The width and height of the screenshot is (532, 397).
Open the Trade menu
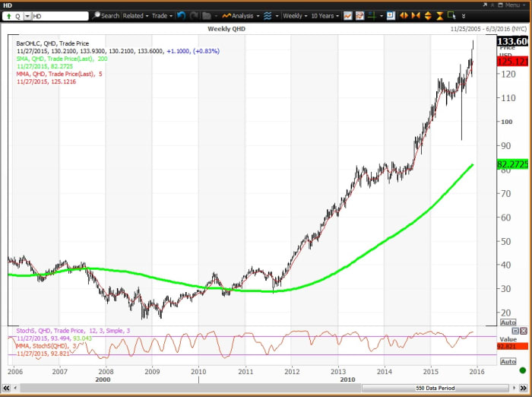[x=161, y=15]
